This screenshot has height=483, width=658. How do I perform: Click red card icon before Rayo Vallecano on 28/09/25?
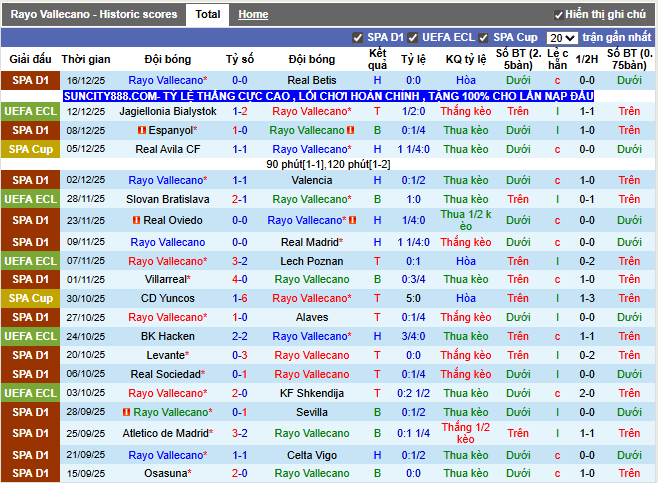(x=126, y=412)
